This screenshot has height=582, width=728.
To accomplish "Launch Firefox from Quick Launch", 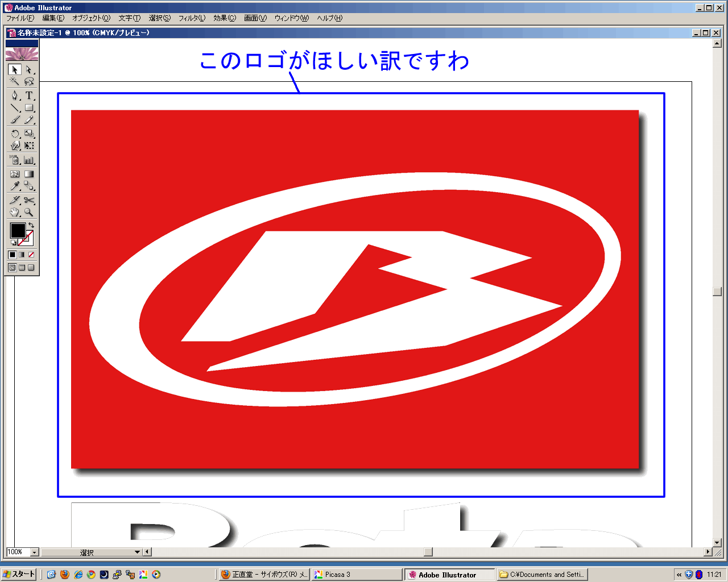I will (65, 575).
